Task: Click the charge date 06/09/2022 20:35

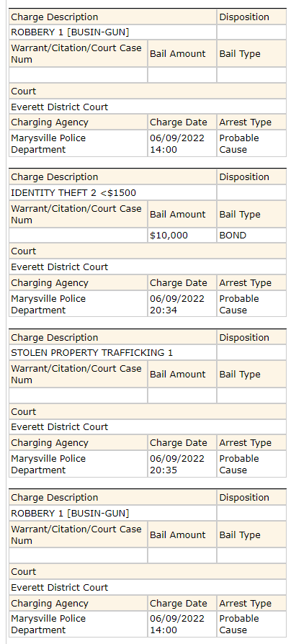Action: pyautogui.click(x=177, y=464)
